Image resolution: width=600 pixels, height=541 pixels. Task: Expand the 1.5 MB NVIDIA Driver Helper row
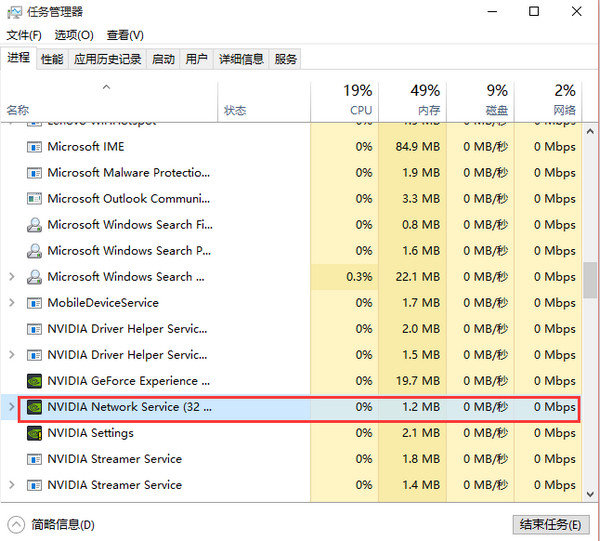click(12, 355)
